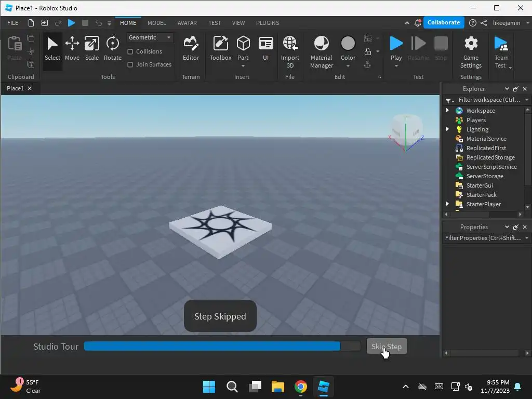Click the Anchor icon
Viewport: 532px width, 399px height.
point(367,64)
